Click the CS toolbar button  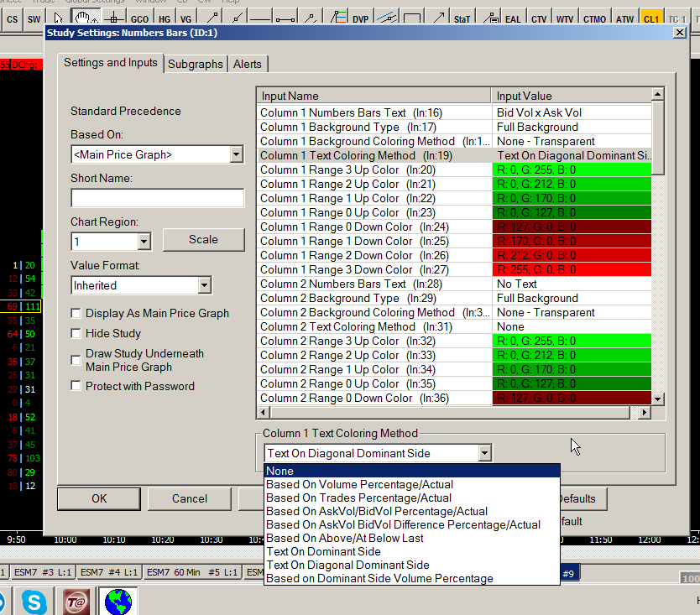click(x=12, y=18)
